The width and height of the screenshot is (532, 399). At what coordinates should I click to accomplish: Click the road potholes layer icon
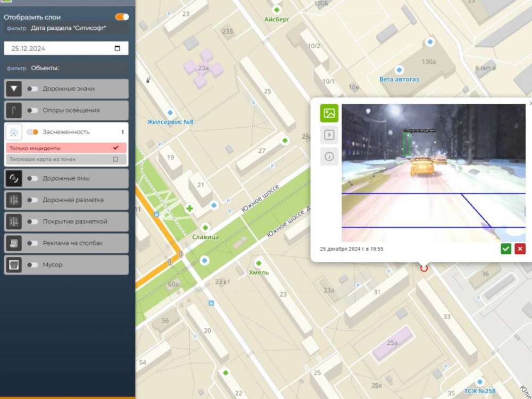click(x=14, y=179)
